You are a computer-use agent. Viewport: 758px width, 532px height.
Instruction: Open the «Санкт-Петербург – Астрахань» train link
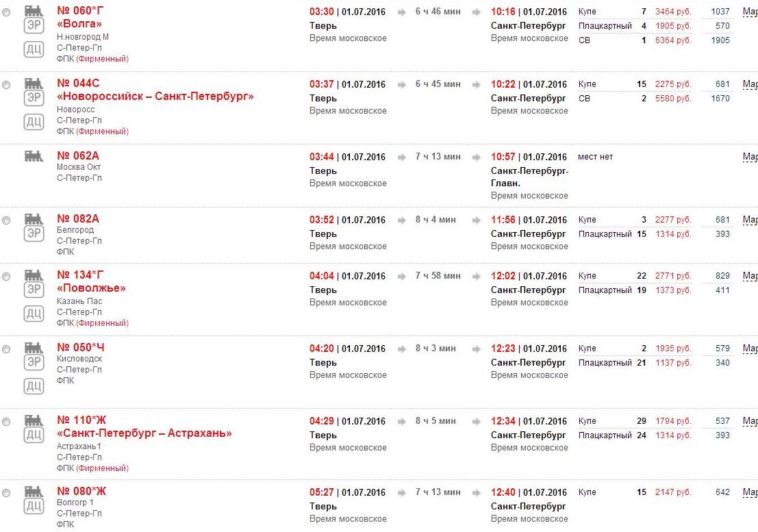(x=144, y=433)
